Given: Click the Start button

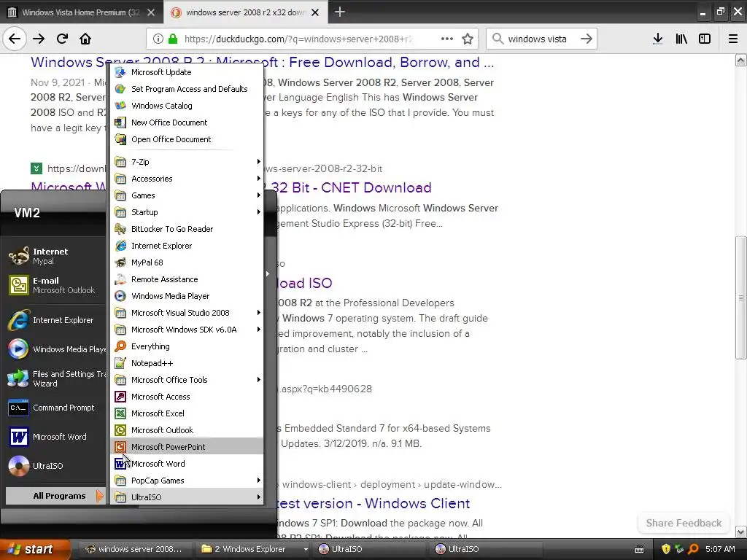Looking at the screenshot, I should click(x=34, y=549).
